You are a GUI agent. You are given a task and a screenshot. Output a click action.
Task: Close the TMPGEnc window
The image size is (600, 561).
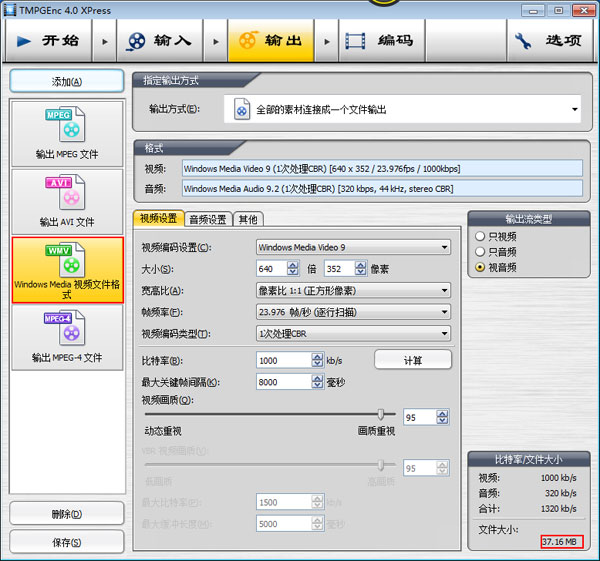584,10
